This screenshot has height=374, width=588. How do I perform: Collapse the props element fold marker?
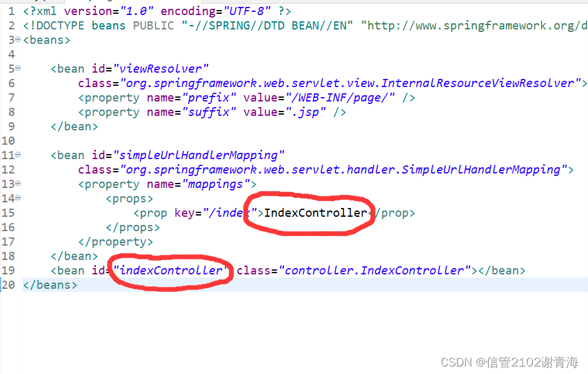click(x=18, y=197)
